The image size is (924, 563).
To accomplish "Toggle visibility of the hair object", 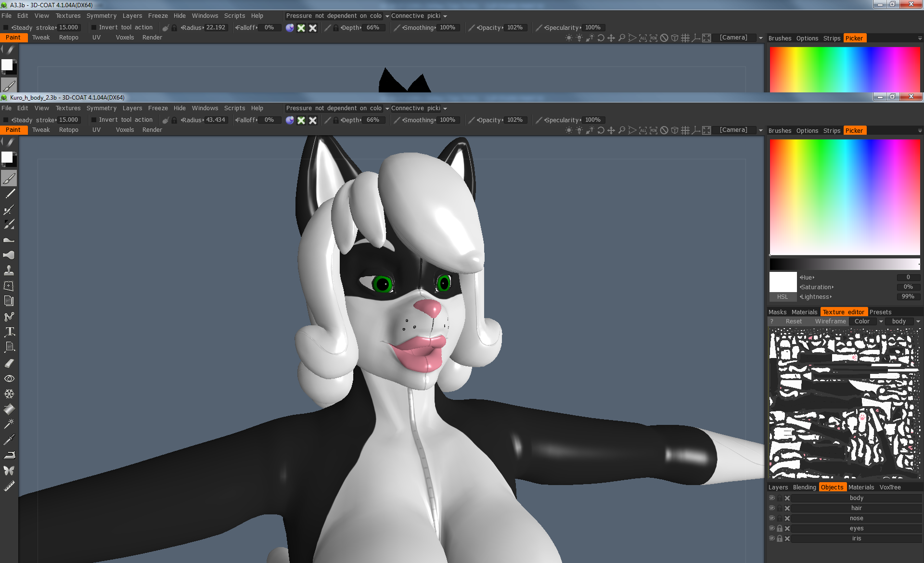I will tap(772, 508).
